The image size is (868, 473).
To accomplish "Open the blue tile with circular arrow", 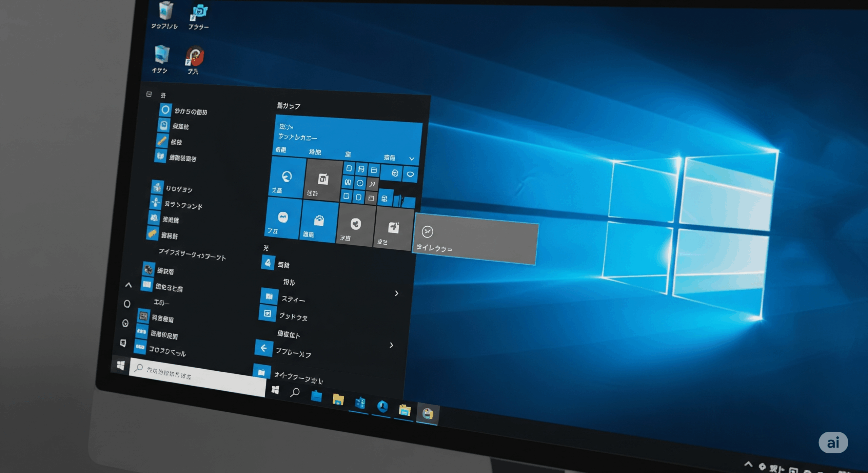I will (x=288, y=177).
